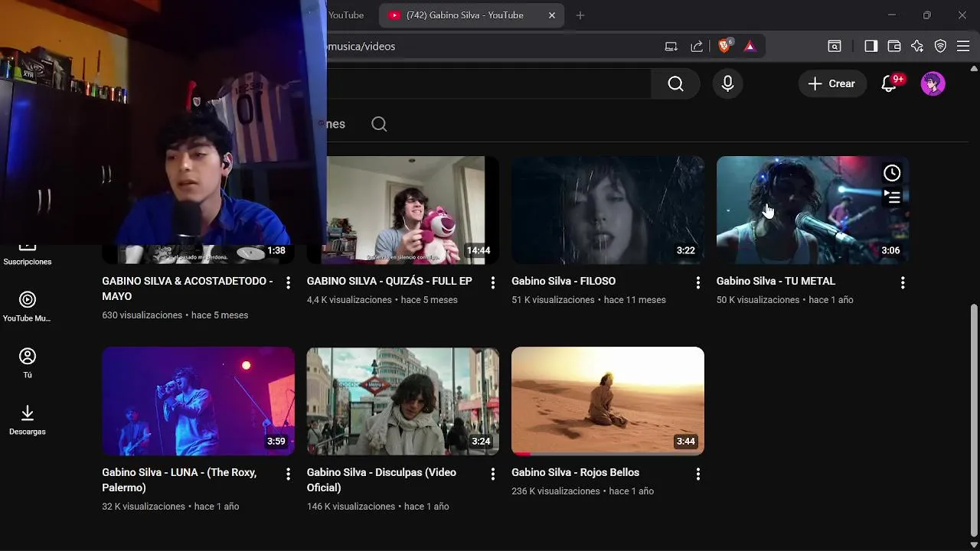Open options menu for LUNA (The Roxy, Palermo)
The width and height of the screenshot is (980, 551).
point(288,474)
